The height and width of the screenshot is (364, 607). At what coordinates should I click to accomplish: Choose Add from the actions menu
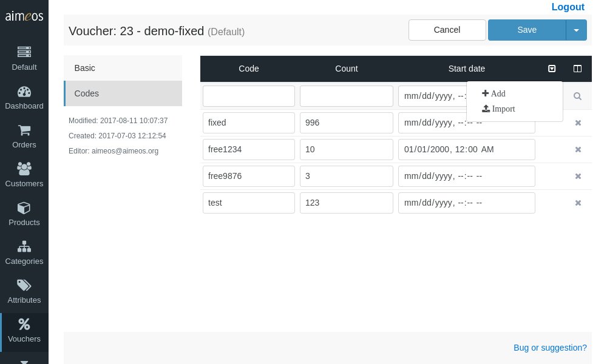coord(493,93)
